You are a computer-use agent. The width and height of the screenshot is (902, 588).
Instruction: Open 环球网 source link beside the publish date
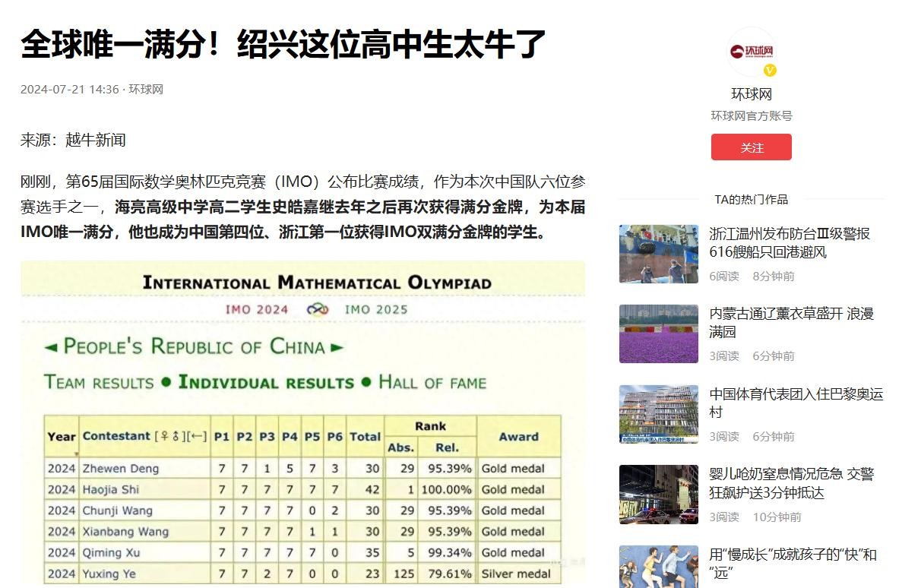click(146, 90)
